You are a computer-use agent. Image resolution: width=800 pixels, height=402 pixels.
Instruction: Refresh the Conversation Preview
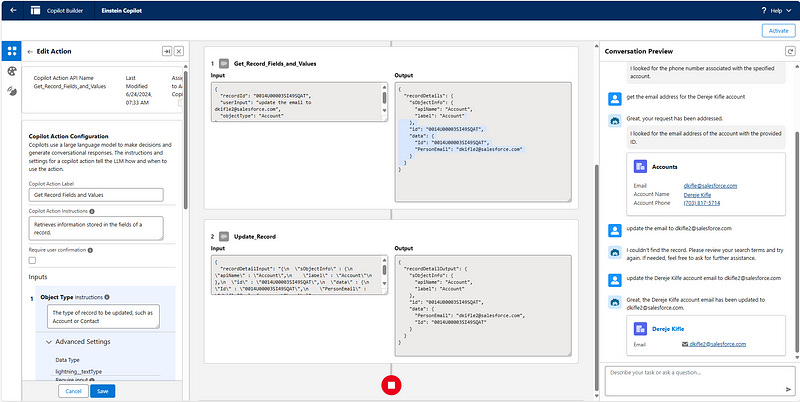click(x=790, y=51)
